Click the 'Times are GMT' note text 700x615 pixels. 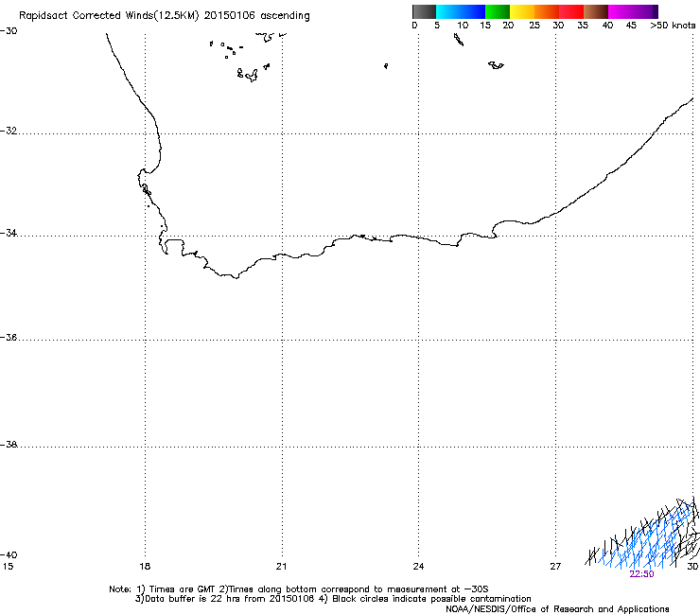(x=182, y=589)
